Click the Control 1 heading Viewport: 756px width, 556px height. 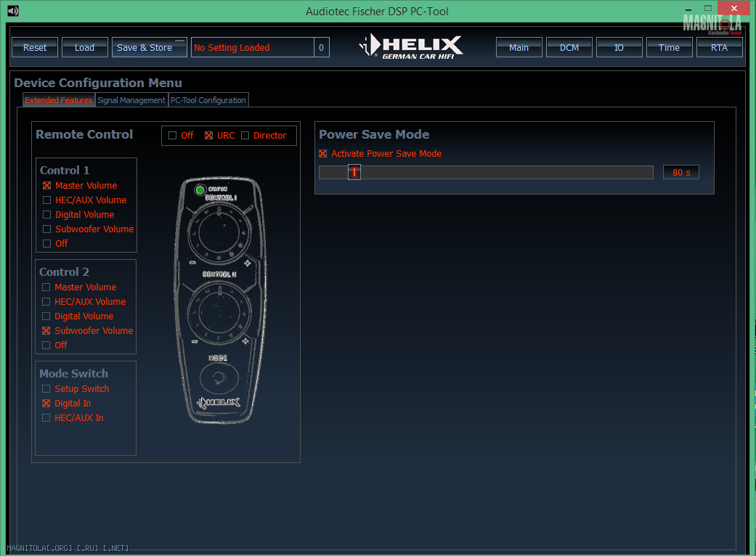(x=65, y=170)
